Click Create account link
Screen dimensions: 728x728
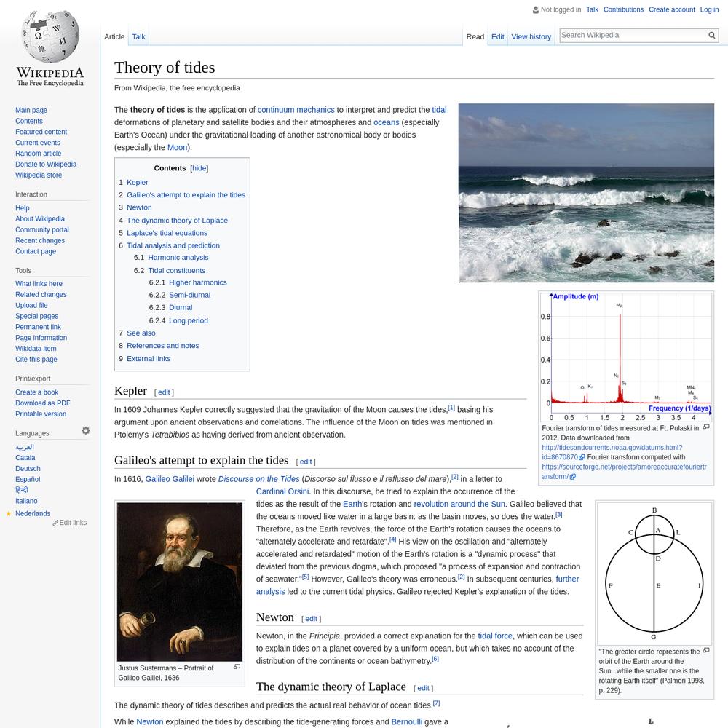point(672,9)
